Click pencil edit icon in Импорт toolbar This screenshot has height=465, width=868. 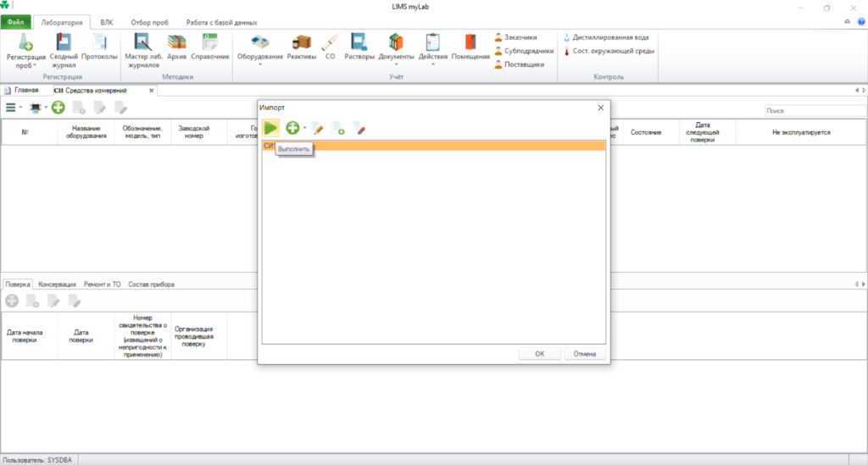tap(317, 129)
